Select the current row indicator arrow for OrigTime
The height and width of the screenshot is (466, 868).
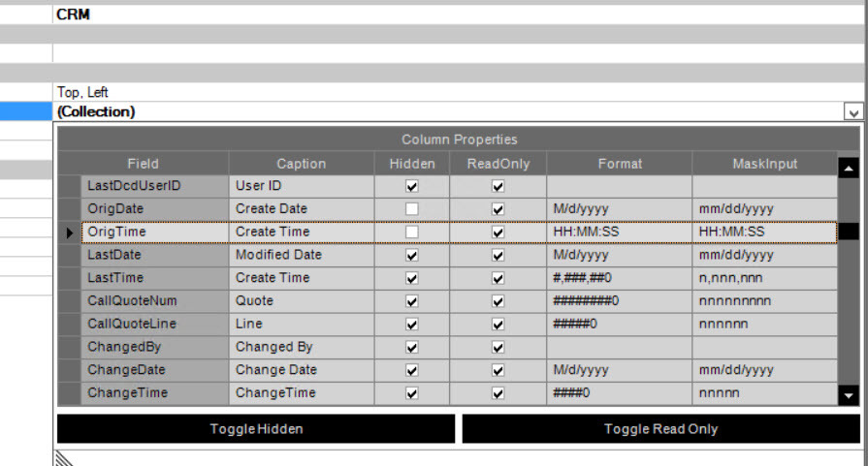click(69, 233)
